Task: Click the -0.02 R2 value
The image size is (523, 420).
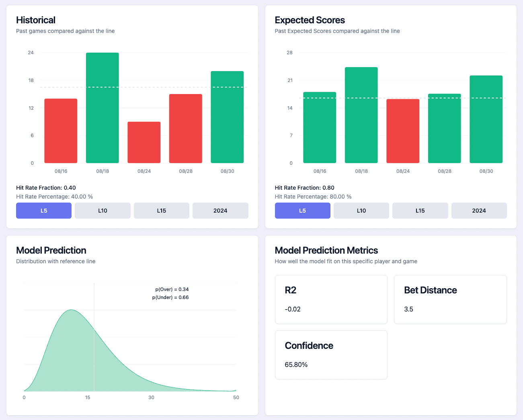Action: (x=293, y=309)
